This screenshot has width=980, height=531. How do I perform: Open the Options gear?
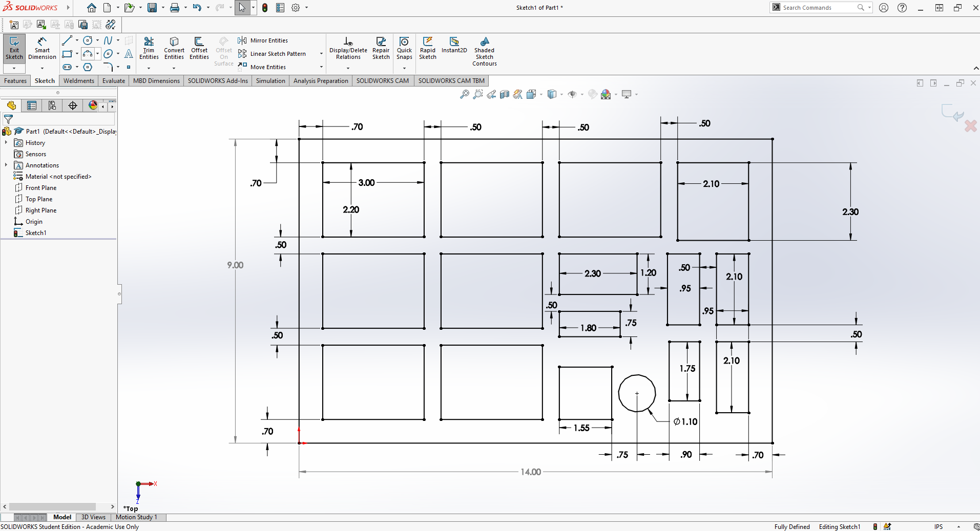(x=296, y=8)
